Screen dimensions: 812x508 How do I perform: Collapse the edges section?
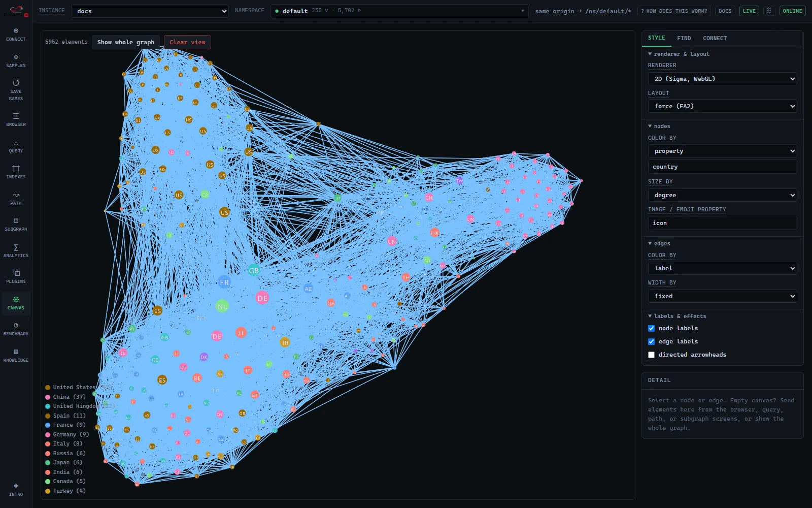[659, 243]
